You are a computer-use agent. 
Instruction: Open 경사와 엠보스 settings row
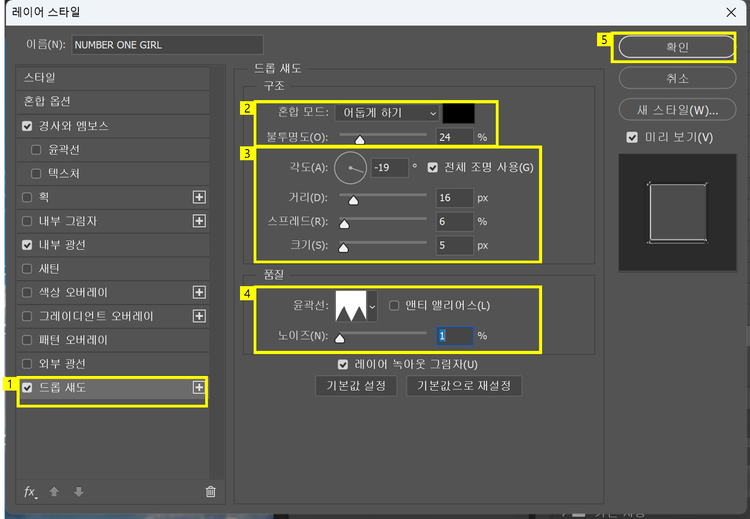113,126
